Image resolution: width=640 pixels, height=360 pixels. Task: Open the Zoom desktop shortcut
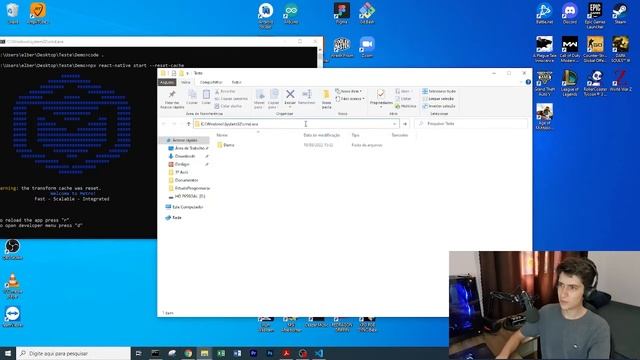click(367, 47)
